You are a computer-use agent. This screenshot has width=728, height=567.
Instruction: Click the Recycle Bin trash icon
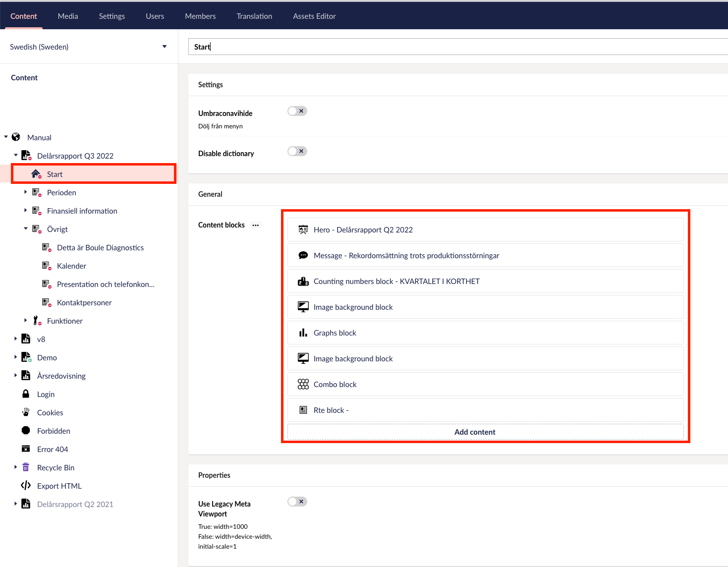tap(26, 467)
